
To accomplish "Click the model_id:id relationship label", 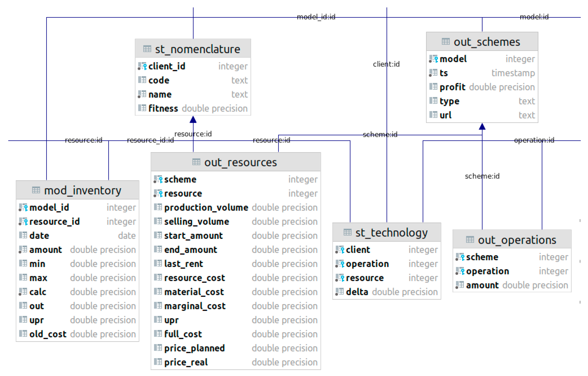I will click(316, 17).
